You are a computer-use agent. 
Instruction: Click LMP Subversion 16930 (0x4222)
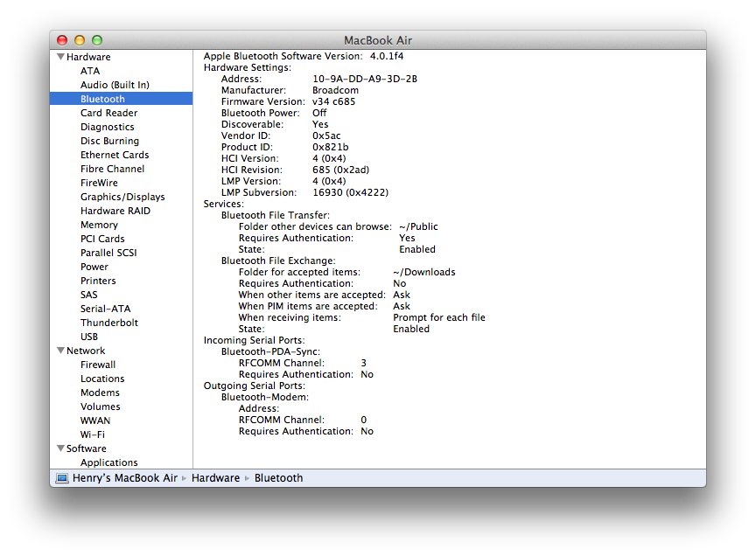351,192
